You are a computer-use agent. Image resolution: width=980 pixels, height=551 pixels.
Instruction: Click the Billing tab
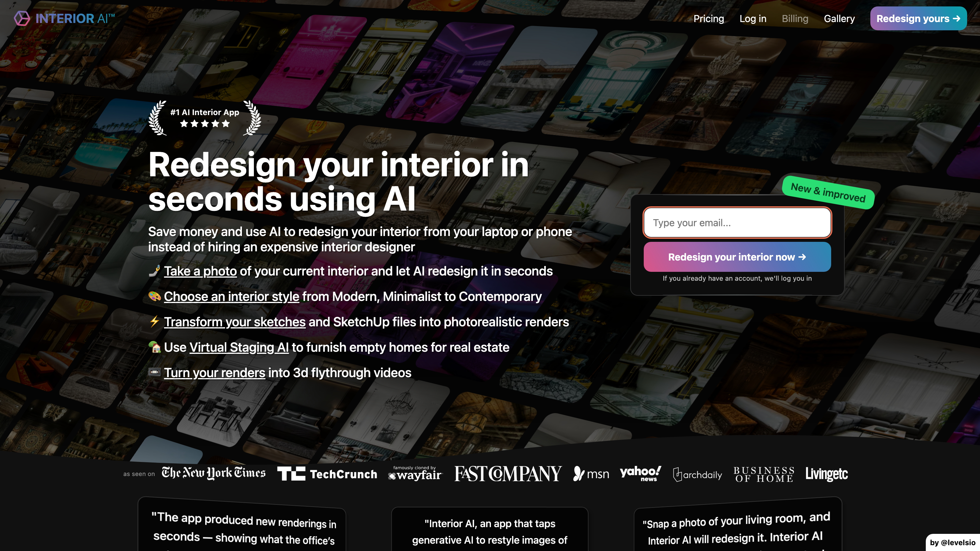(x=795, y=18)
